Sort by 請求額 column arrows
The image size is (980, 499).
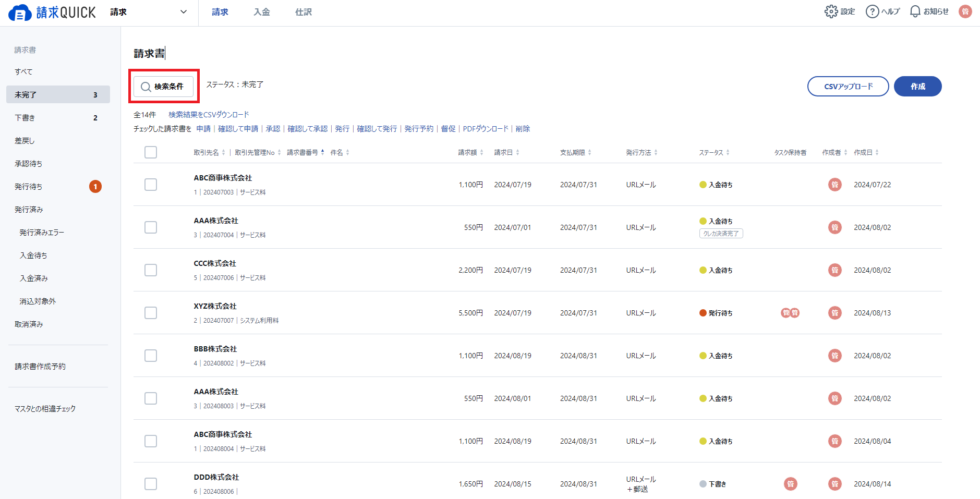tap(481, 152)
